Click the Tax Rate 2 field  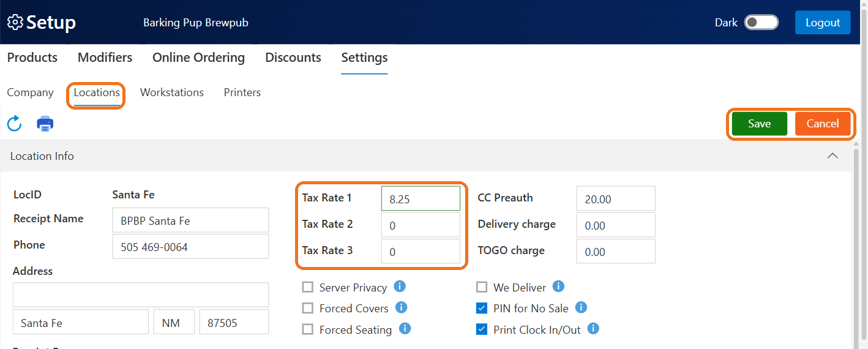(421, 225)
